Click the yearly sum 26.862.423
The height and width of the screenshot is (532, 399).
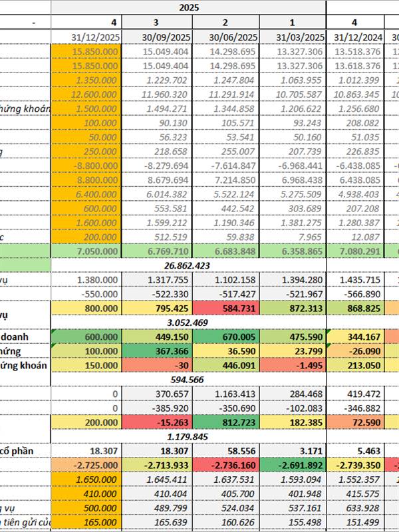[189, 265]
